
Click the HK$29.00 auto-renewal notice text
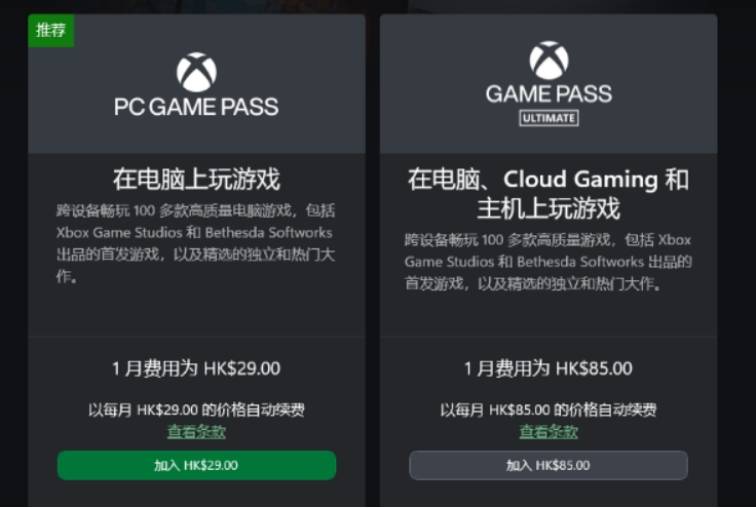click(x=196, y=410)
